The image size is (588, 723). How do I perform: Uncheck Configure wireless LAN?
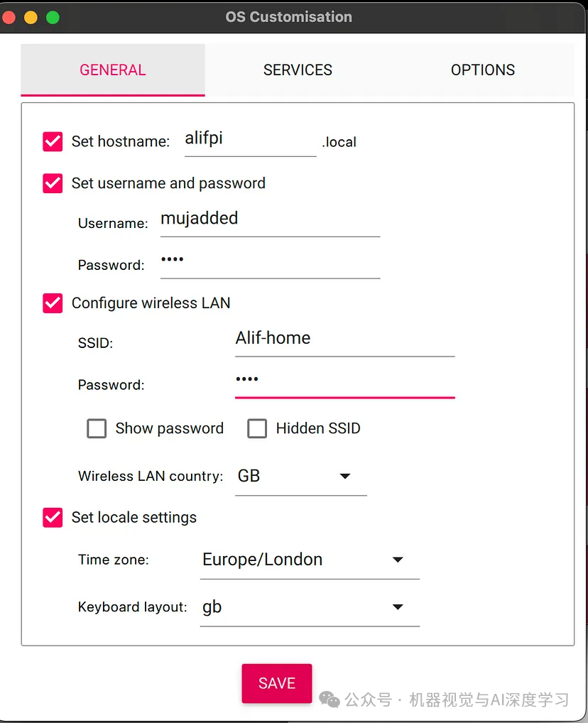pyautogui.click(x=52, y=303)
